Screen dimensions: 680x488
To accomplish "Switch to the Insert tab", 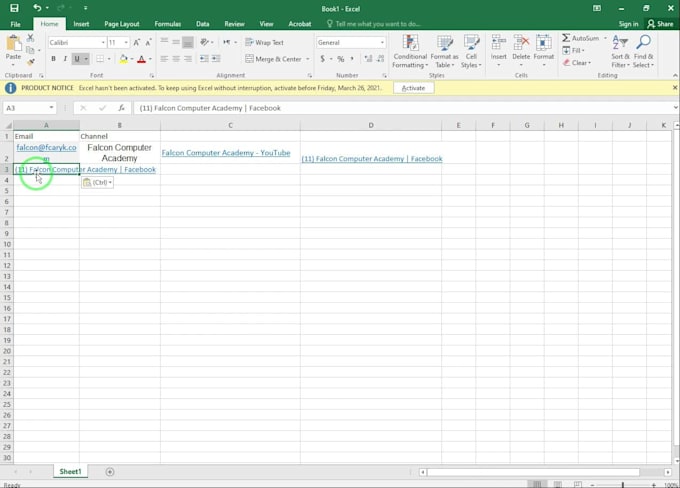I will pyautogui.click(x=81, y=24).
